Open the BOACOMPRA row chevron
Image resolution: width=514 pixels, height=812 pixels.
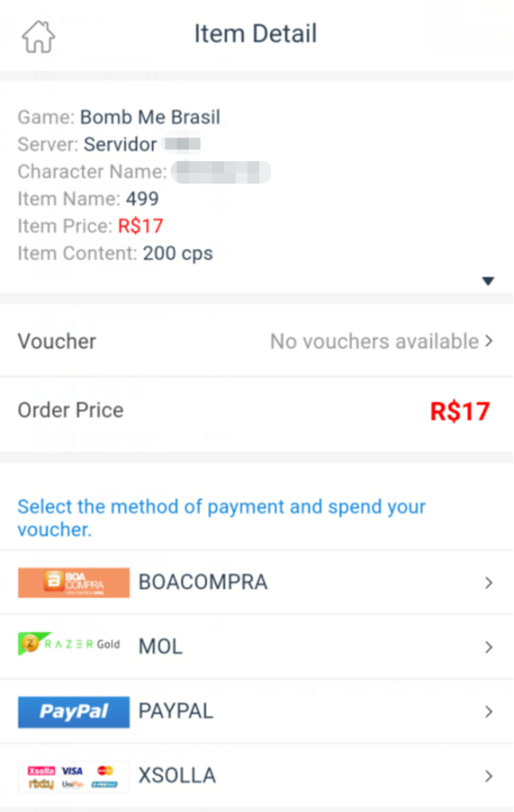click(489, 582)
